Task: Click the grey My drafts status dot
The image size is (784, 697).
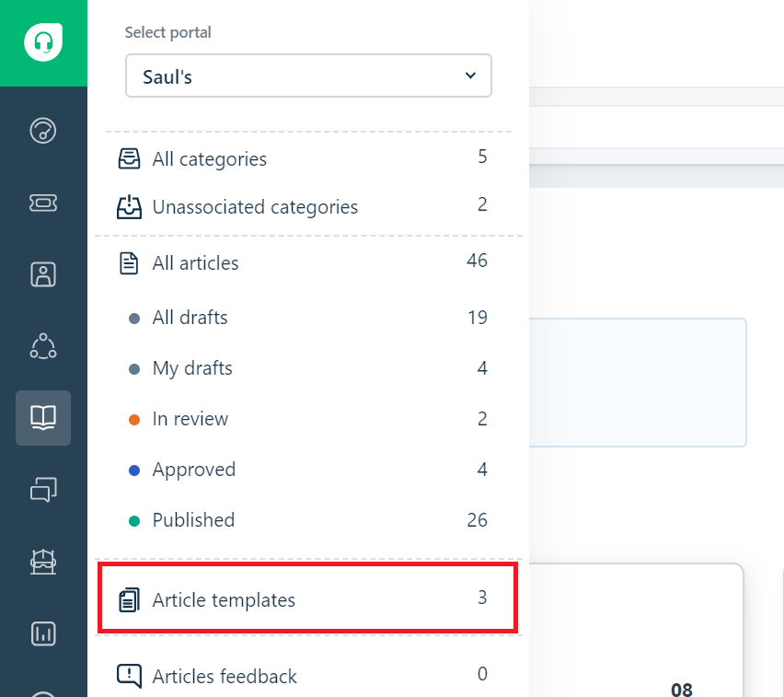Action: point(134,369)
